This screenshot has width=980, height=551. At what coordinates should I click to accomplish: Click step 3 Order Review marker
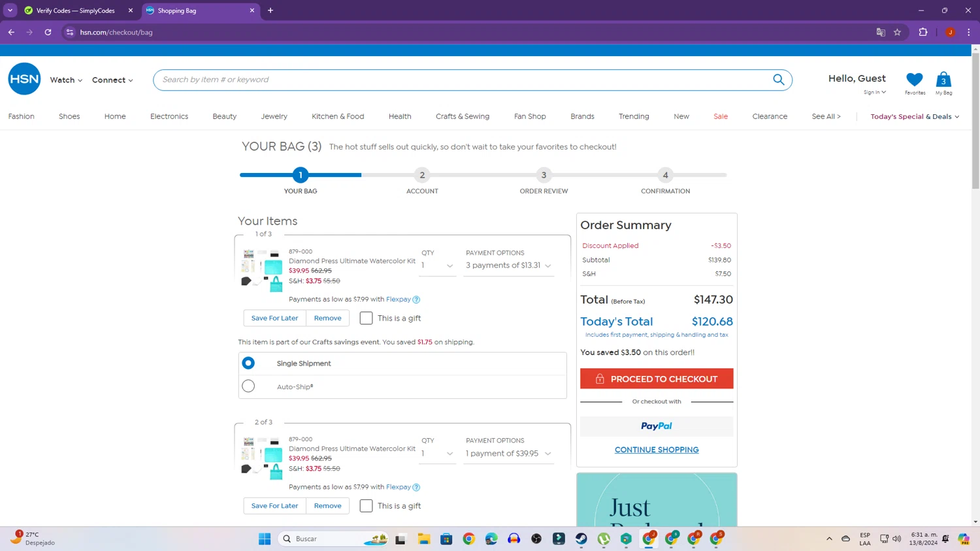click(544, 175)
